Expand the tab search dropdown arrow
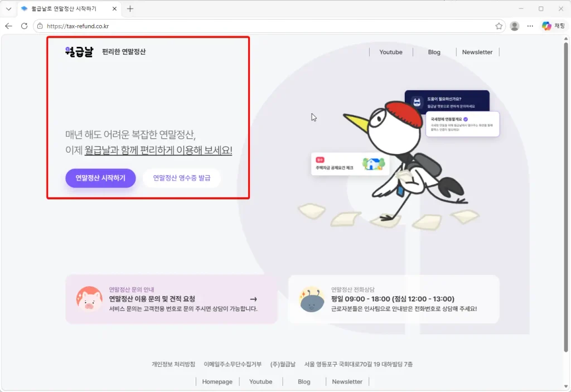Screen dimensions: 571x392 point(9,9)
